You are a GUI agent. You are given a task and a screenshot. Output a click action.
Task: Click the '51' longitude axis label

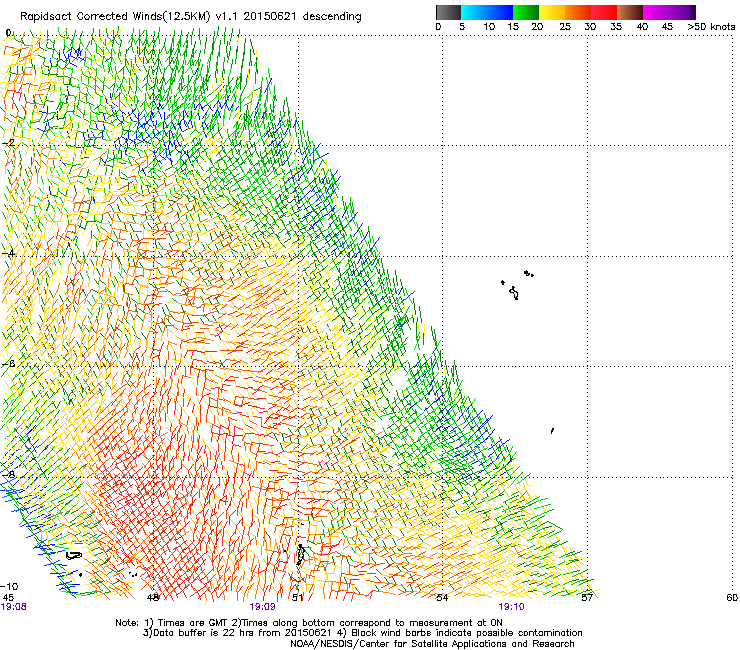297,598
